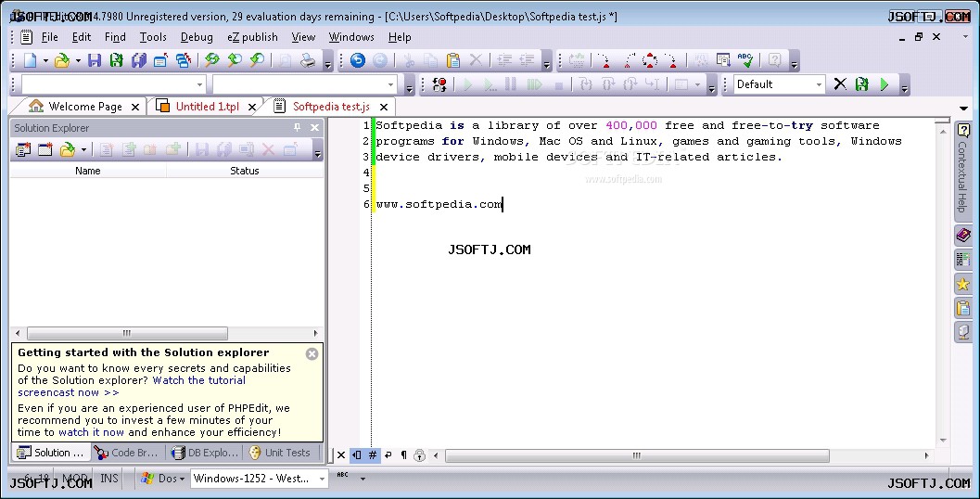
Task: Click the book icon in right sidebar
Action: [963, 235]
